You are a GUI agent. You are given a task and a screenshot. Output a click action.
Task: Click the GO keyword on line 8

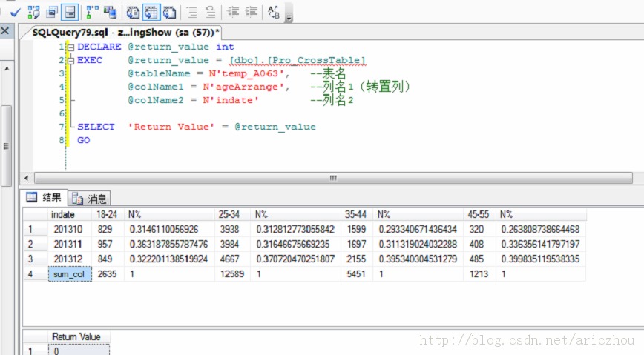[x=83, y=140]
